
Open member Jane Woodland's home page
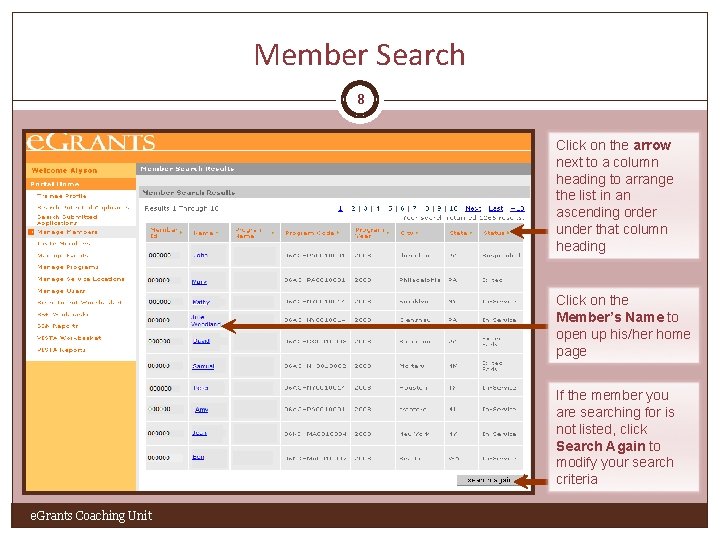click(x=205, y=321)
